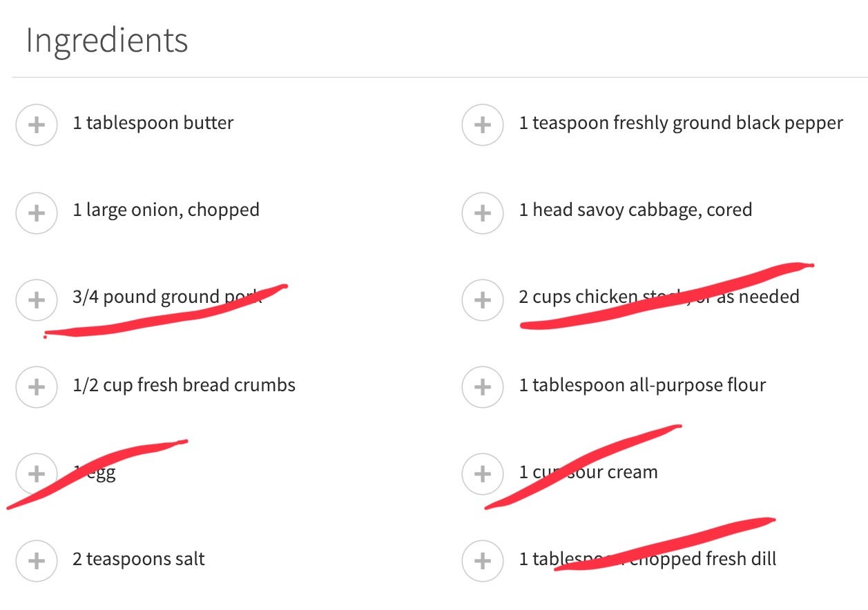Click '1 tablespoon all-purpose flour' ingredient text

click(x=642, y=385)
